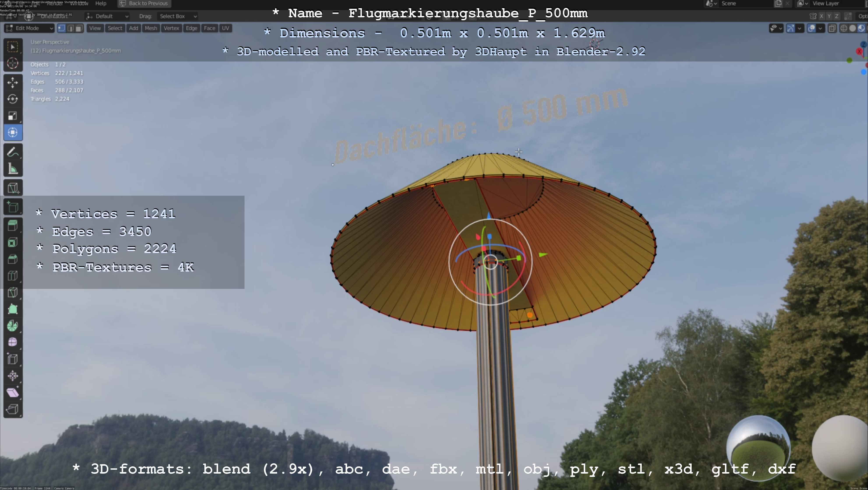
Task: Toggle X-Ray mode
Action: point(832,28)
